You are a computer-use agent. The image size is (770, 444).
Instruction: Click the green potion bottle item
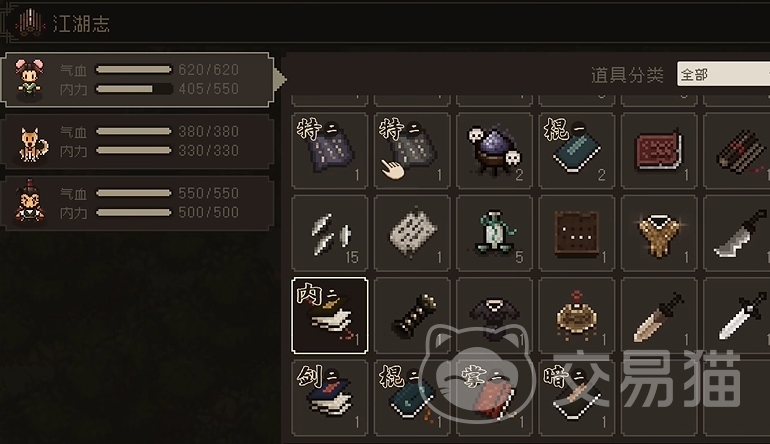pyautogui.click(x=494, y=233)
